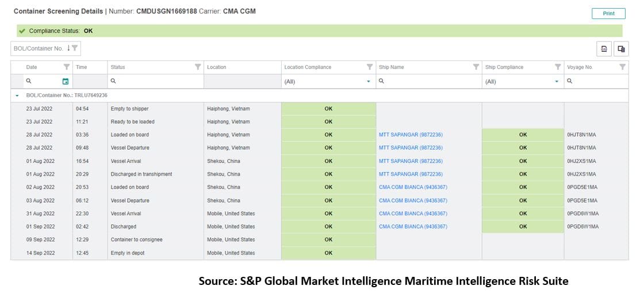Sort by the Time column header
Screen dimensions: 644x297
point(82,67)
